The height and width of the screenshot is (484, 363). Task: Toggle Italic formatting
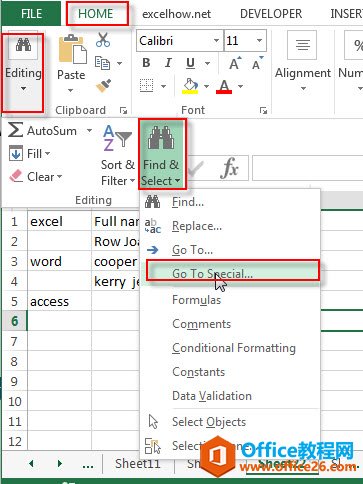pos(168,63)
